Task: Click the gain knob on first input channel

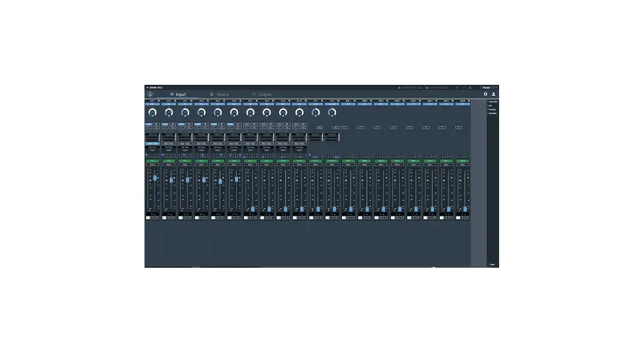Action: (x=152, y=113)
